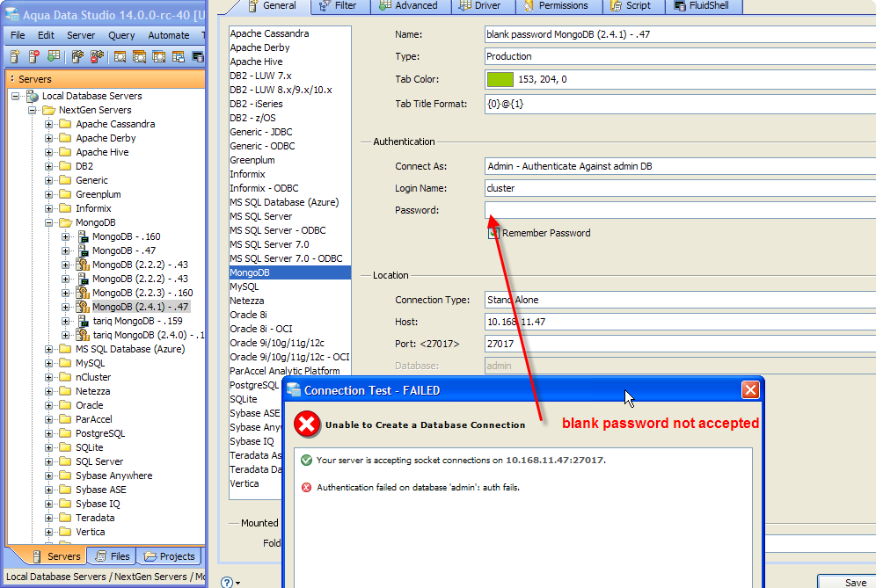Screen dimensions: 876x588
Task: Switch to the Files bottom tab
Action: (x=113, y=556)
